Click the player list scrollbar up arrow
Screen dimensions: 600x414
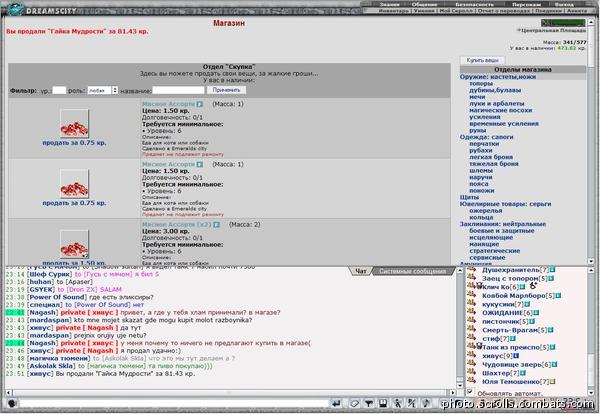(591, 271)
